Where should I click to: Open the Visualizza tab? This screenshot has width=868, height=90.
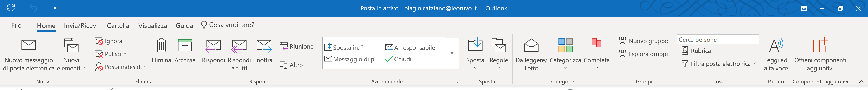(x=153, y=26)
